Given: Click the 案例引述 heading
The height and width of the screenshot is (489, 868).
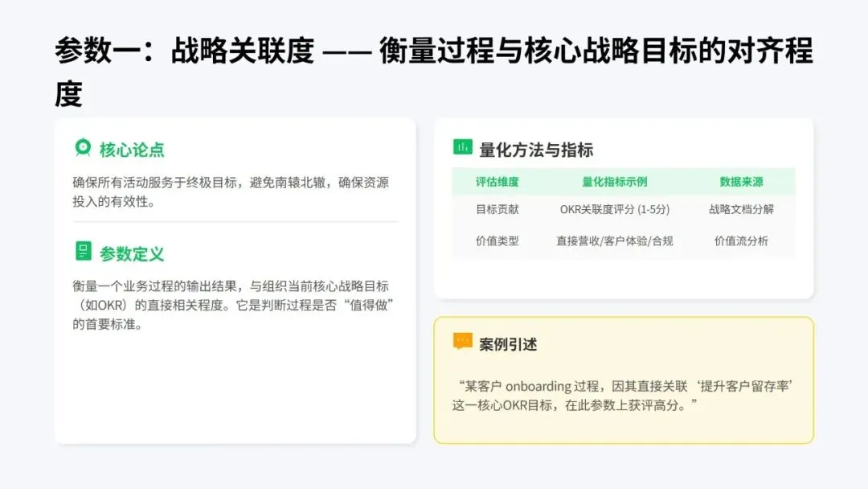Looking at the screenshot, I should point(508,344).
